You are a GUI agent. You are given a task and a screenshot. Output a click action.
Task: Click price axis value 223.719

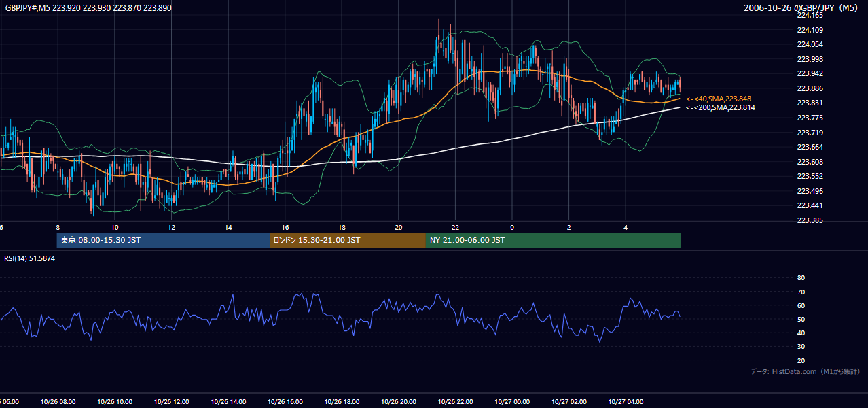(810, 133)
